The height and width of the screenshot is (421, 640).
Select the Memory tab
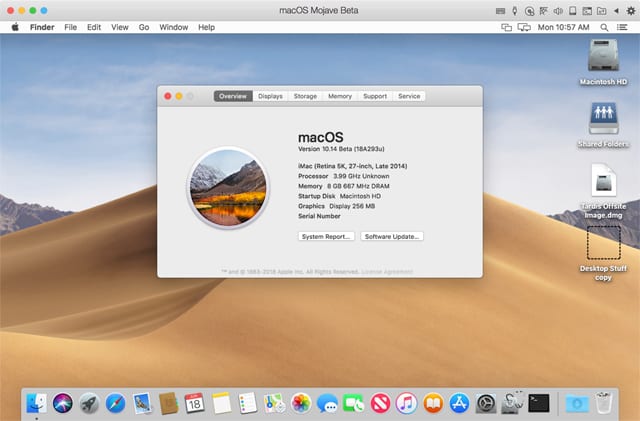[x=340, y=96]
